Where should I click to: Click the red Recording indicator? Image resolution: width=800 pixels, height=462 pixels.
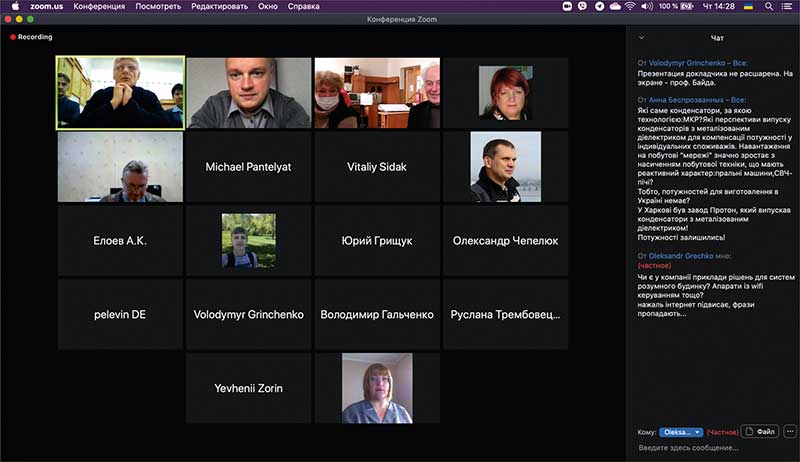32,37
